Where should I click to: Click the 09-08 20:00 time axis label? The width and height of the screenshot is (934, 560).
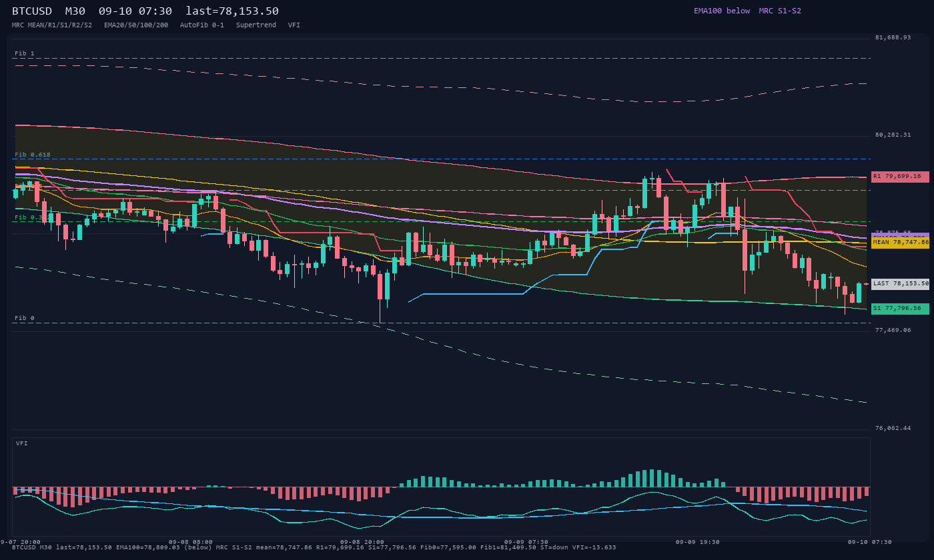pos(362,542)
